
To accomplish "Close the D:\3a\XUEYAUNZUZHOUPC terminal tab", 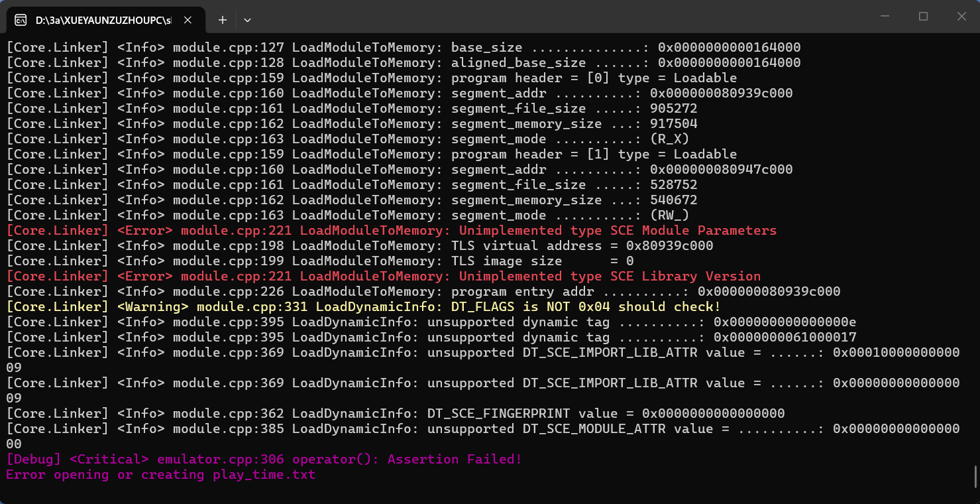I will click(x=188, y=20).
